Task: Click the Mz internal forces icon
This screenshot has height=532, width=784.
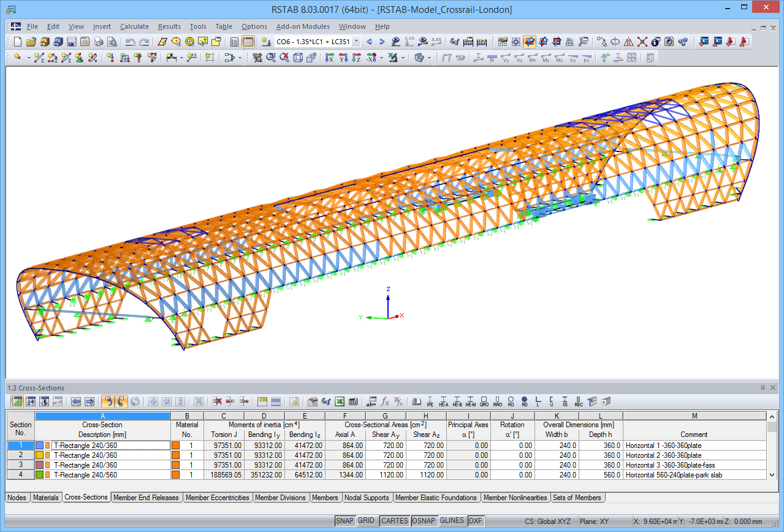Action: click(x=559, y=58)
